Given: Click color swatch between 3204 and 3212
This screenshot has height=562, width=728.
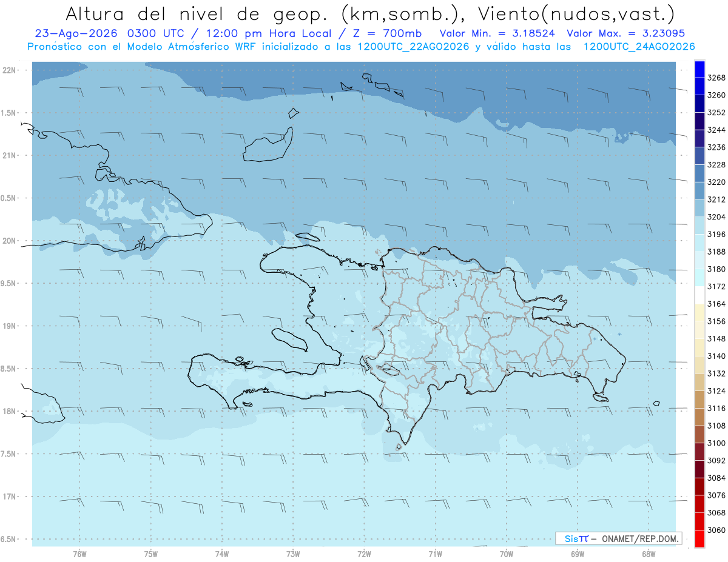Looking at the screenshot, I should coord(699,208).
